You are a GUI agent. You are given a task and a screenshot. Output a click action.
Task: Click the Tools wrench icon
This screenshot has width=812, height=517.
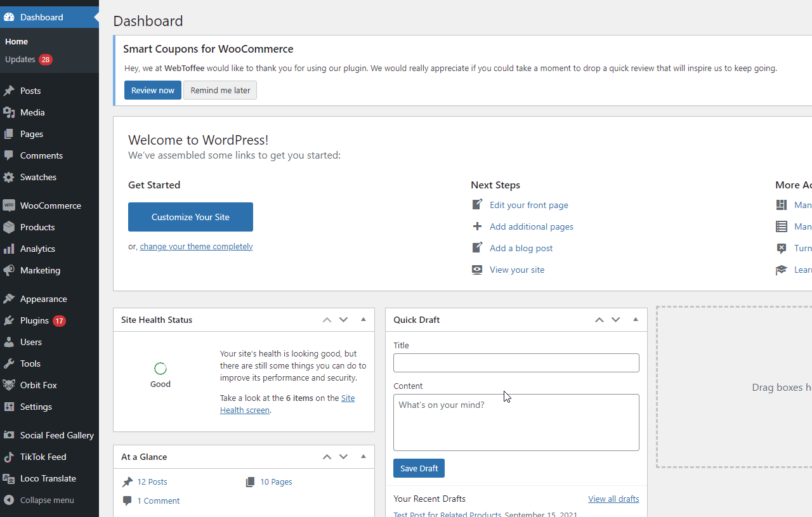coord(9,363)
